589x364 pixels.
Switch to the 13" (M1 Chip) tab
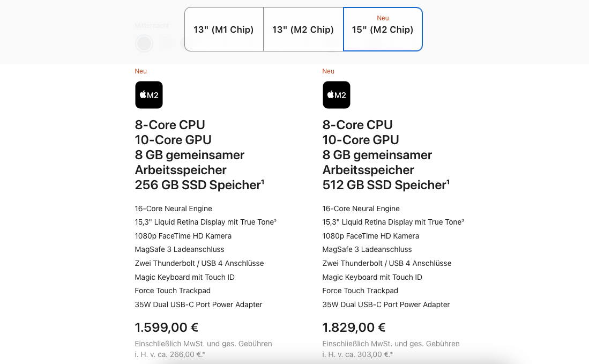[223, 29]
